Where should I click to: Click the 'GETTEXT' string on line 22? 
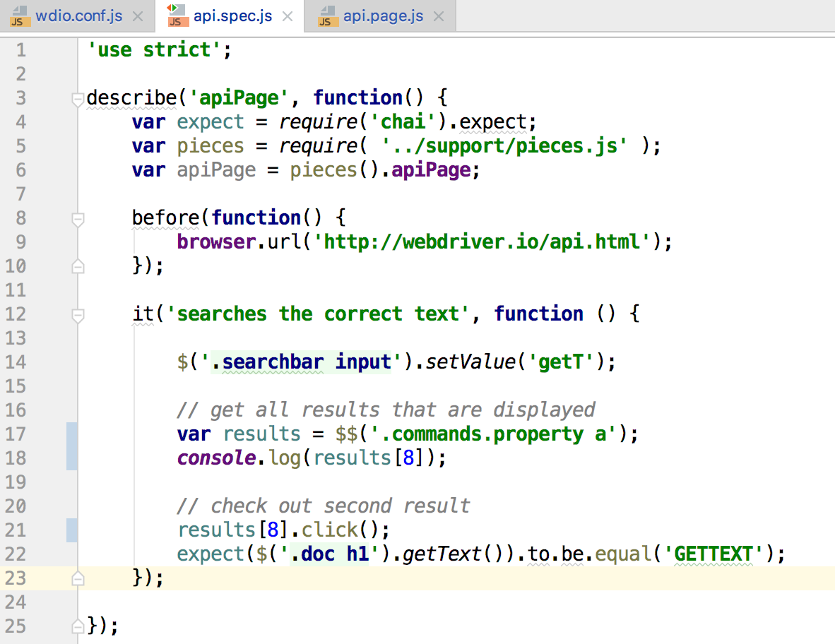point(713,554)
